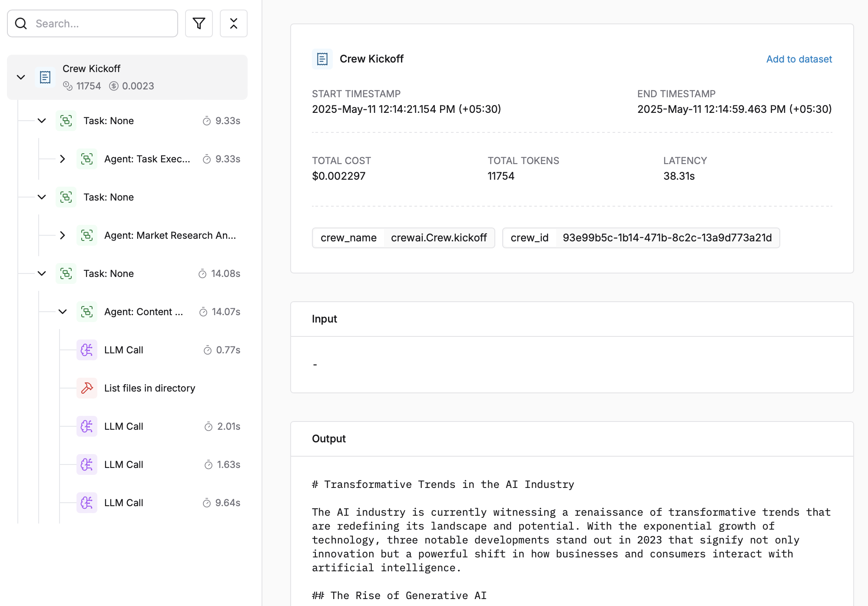Click the Crew Kickoff document icon in tree

point(45,77)
